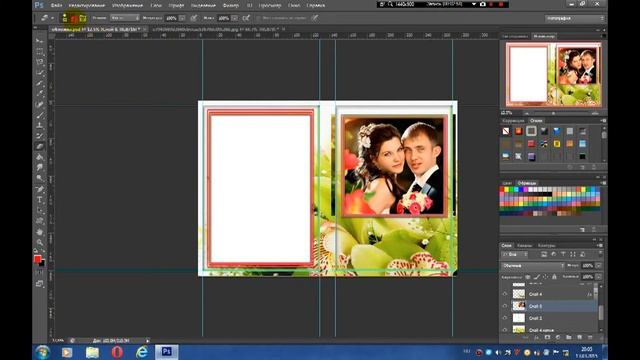640x360 pixels.
Task: Select the Move tool
Action: click(x=40, y=41)
